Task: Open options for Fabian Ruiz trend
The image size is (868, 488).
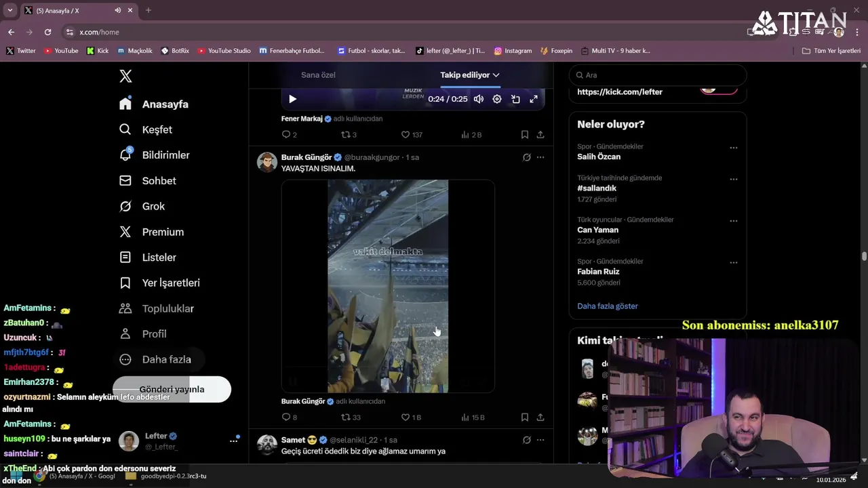Action: click(733, 262)
